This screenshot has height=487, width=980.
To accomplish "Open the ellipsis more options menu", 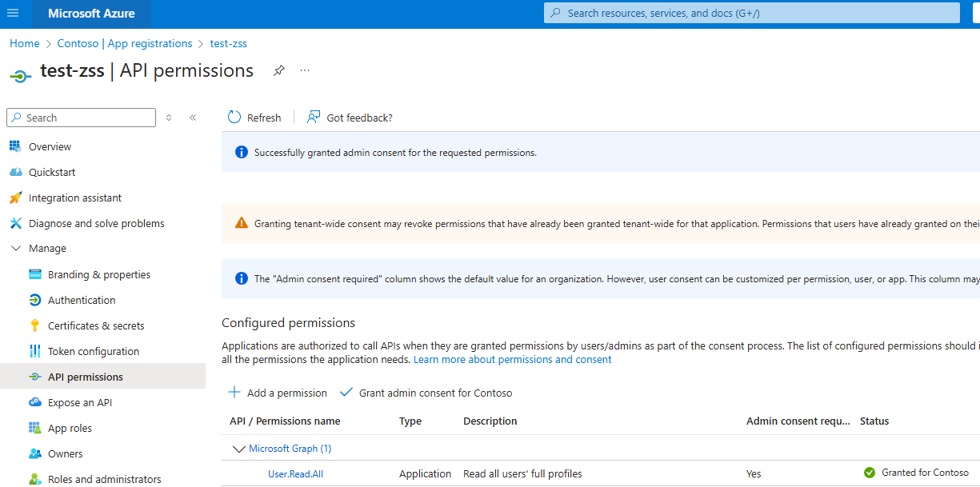I will click(305, 70).
